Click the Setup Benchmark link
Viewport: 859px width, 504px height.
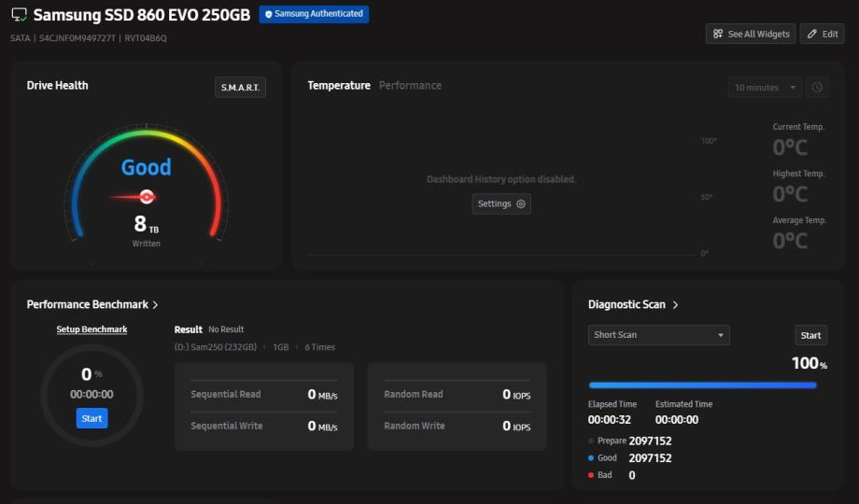92,329
